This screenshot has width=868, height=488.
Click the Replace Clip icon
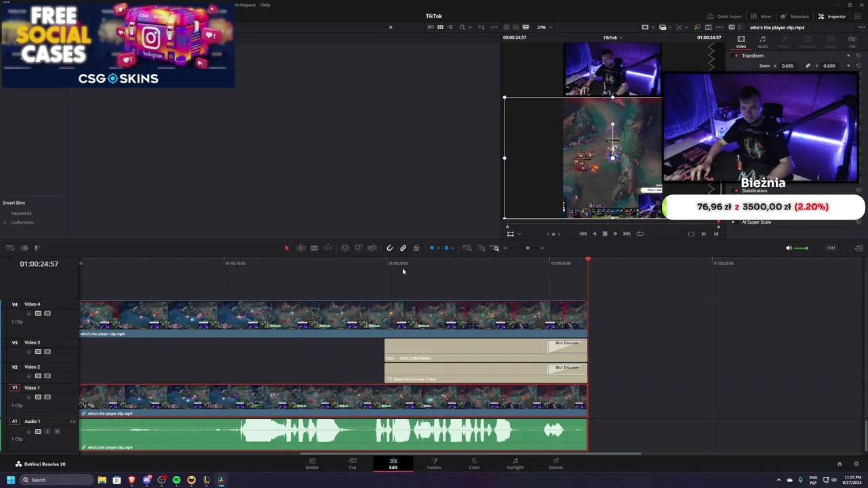point(372,248)
